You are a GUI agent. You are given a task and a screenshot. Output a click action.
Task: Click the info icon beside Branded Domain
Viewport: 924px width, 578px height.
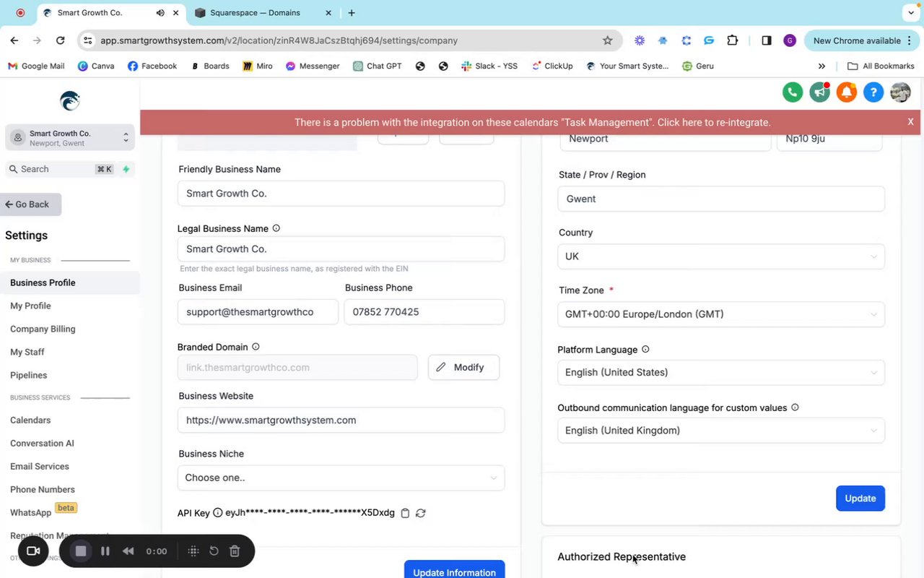(x=256, y=347)
